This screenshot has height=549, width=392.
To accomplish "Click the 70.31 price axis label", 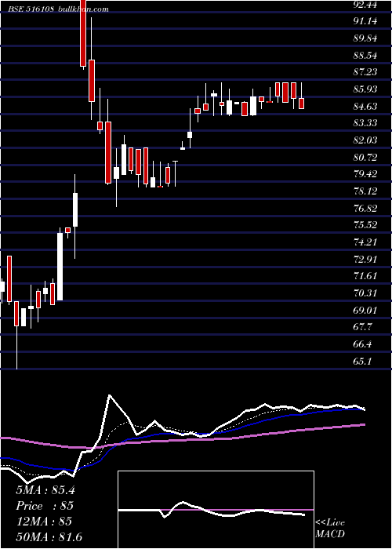I will click(x=365, y=293).
